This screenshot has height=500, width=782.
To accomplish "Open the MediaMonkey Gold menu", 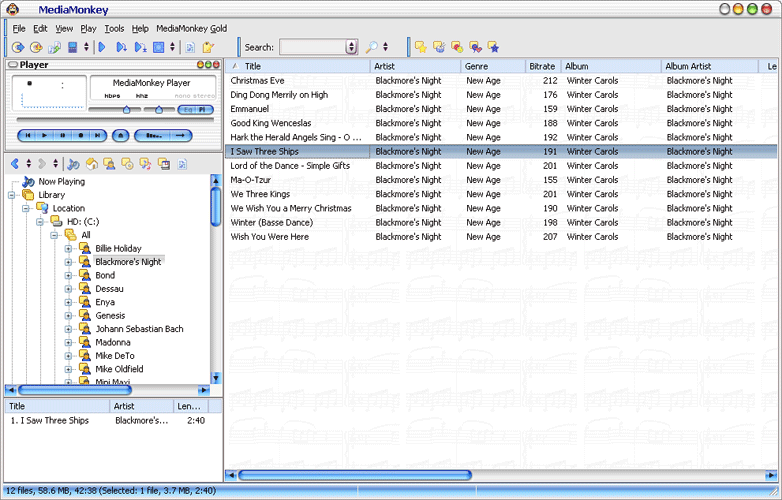I will [191, 29].
